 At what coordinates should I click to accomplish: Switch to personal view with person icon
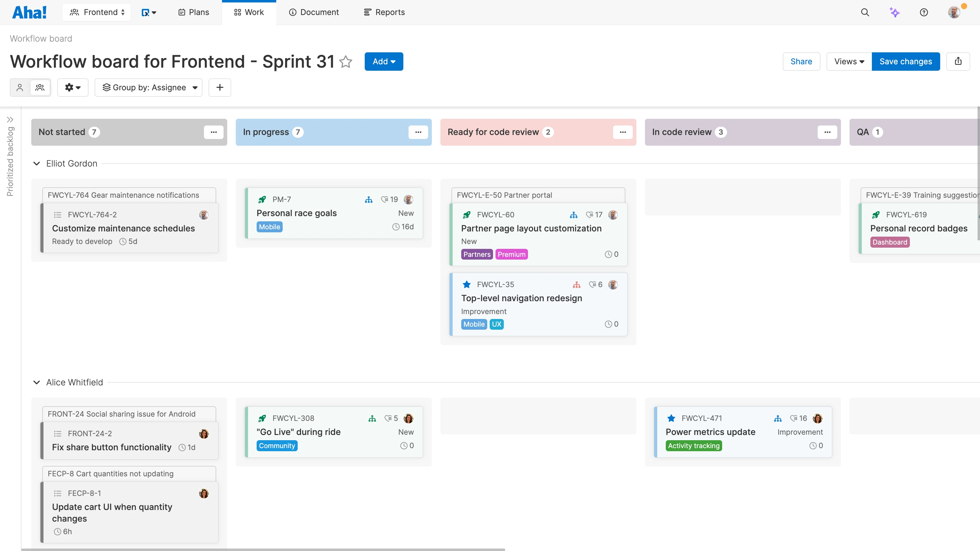[x=20, y=88]
